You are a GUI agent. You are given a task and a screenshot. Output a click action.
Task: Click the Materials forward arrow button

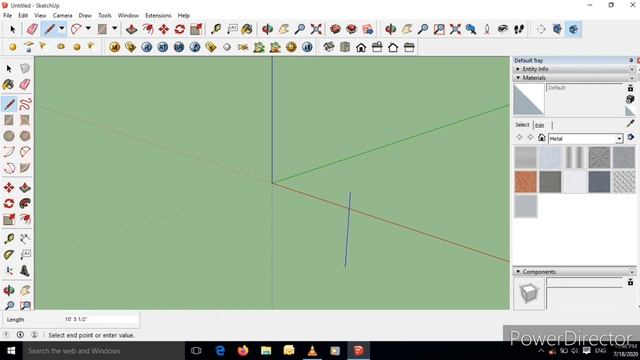[530, 138]
